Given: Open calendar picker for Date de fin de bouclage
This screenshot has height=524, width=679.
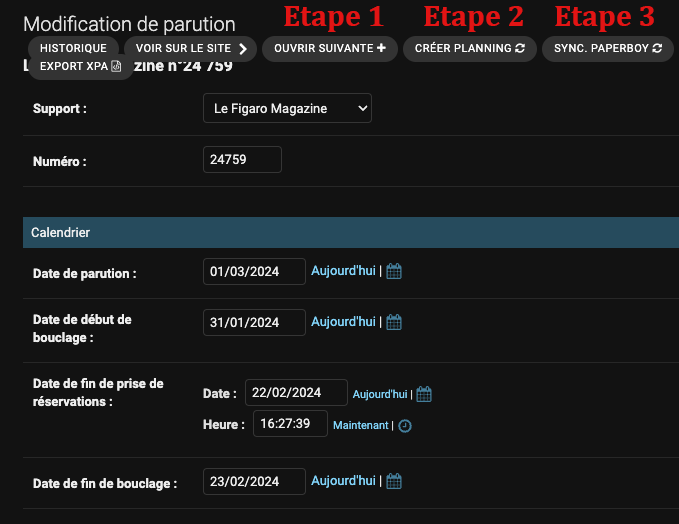Looking at the screenshot, I should [394, 481].
